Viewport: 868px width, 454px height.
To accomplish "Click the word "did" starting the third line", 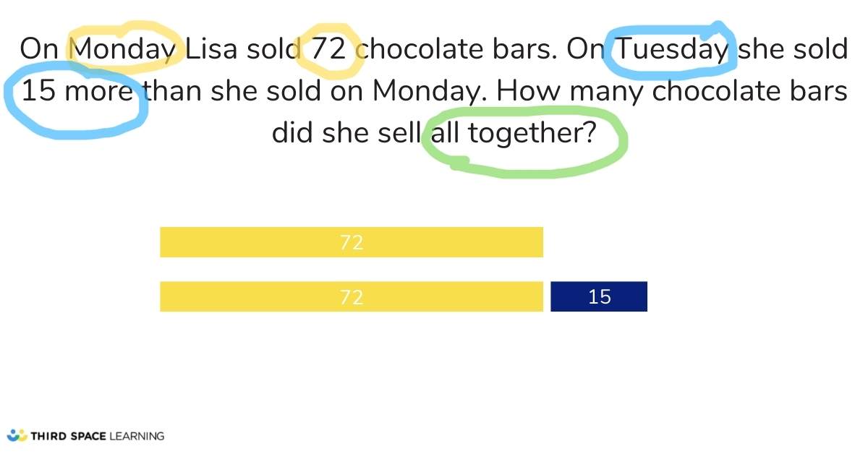I will coord(292,134).
